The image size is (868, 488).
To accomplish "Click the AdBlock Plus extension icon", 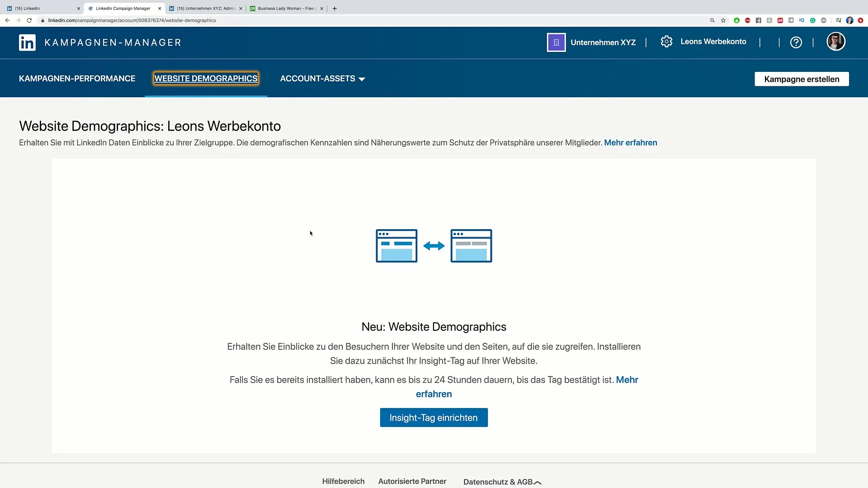I will [x=824, y=20].
